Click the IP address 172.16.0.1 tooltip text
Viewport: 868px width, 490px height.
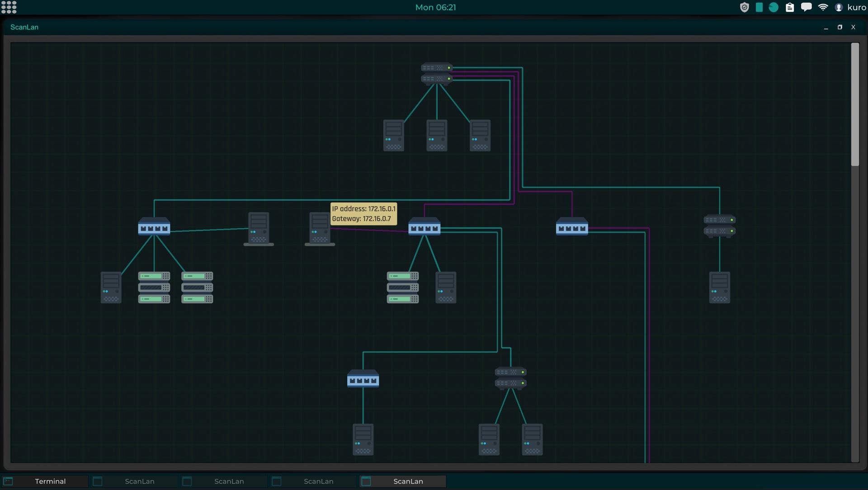pyautogui.click(x=364, y=209)
